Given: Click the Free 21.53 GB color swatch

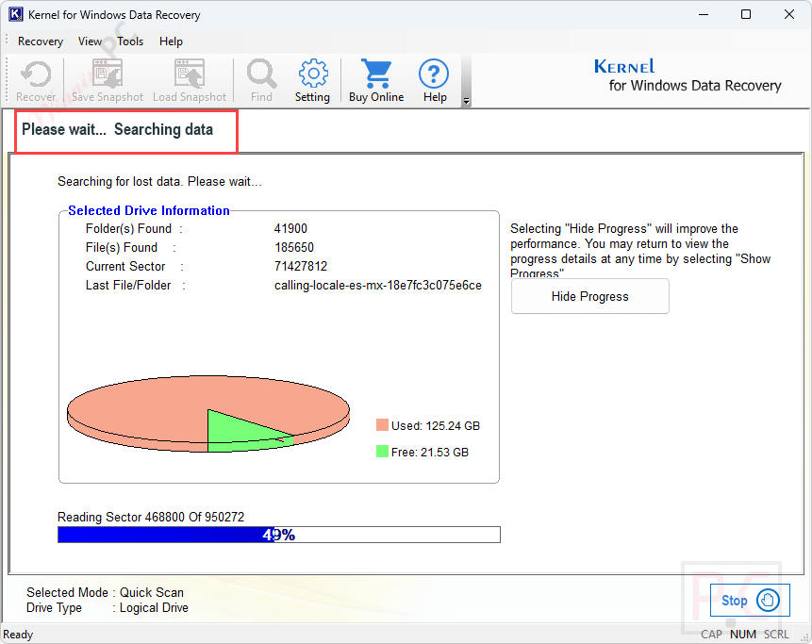Looking at the screenshot, I should 382,452.
